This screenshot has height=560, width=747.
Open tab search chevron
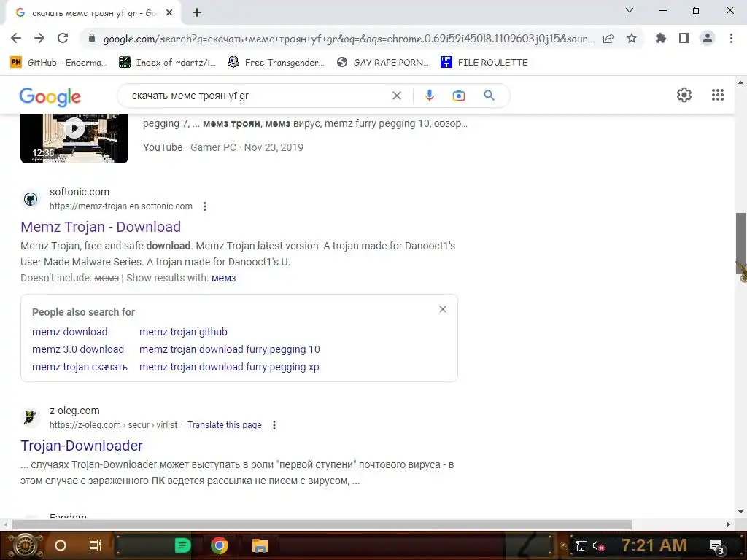tap(630, 10)
